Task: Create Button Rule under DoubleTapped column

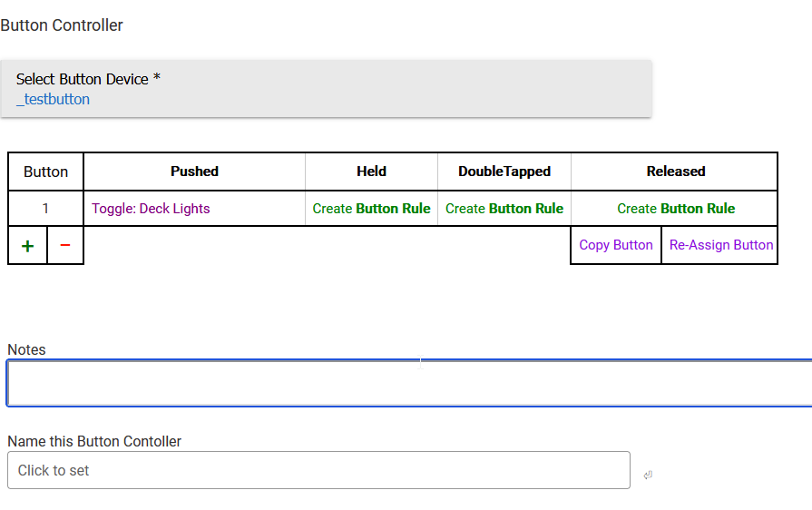Action: 504,209
